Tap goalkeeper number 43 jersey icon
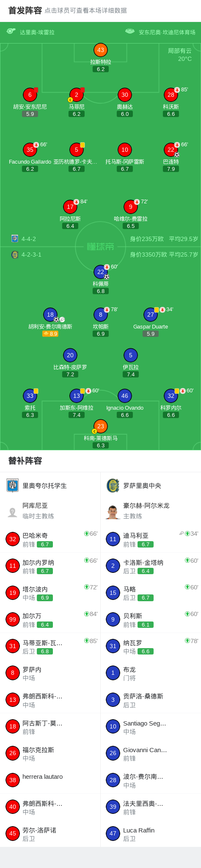This screenshot has width=201, height=868. pyautogui.click(x=101, y=50)
